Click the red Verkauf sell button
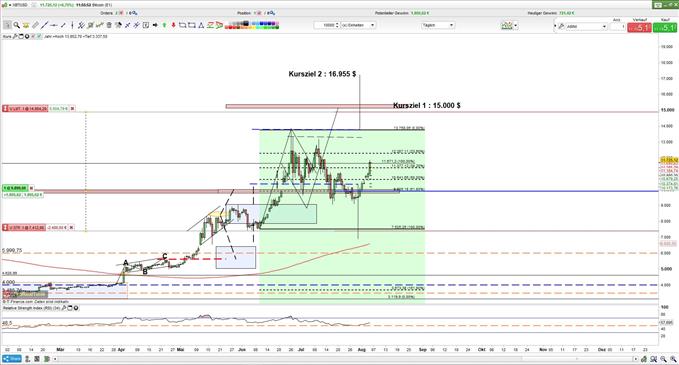 point(639,27)
